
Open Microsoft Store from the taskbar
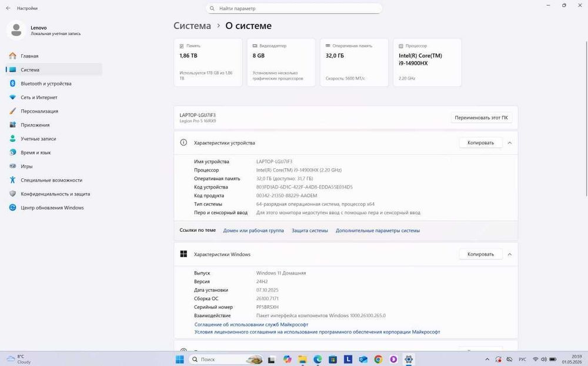pyautogui.click(x=333, y=360)
